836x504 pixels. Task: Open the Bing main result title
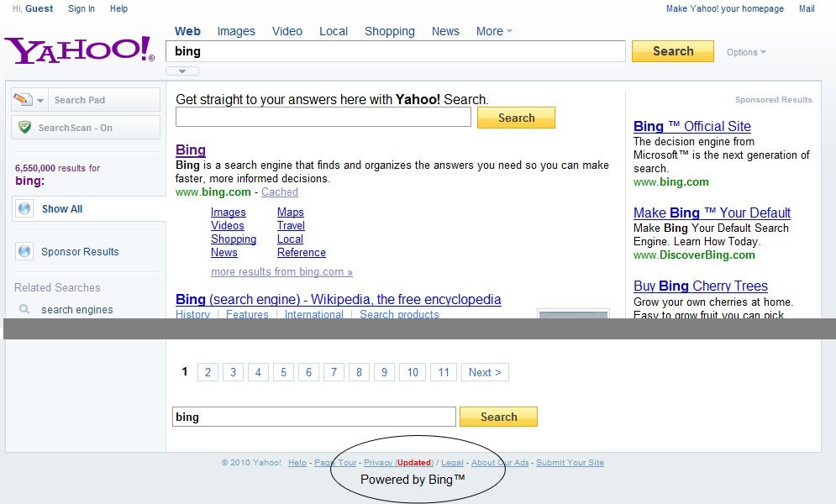(191, 150)
